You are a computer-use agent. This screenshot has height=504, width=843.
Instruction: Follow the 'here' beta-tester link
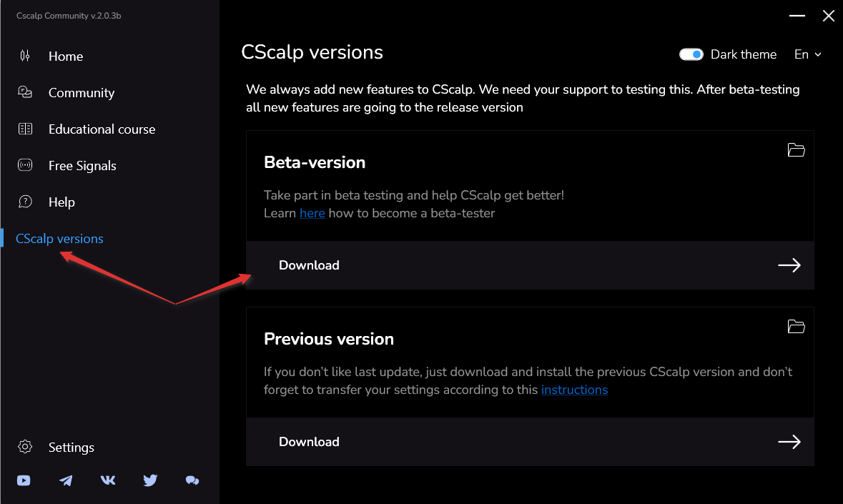click(312, 213)
